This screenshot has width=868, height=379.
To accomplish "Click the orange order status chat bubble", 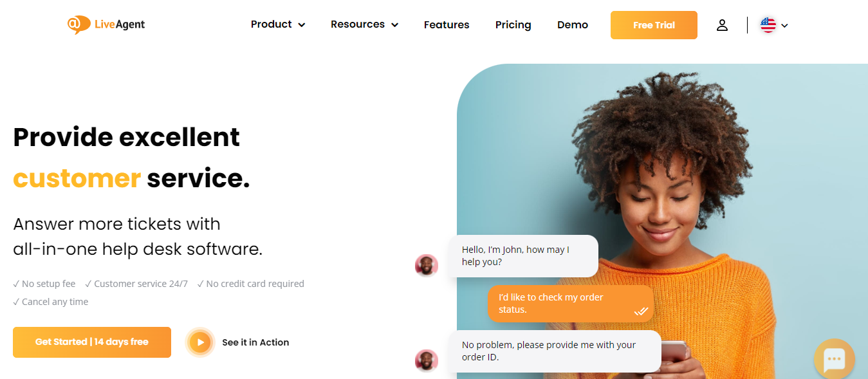I will click(x=571, y=304).
